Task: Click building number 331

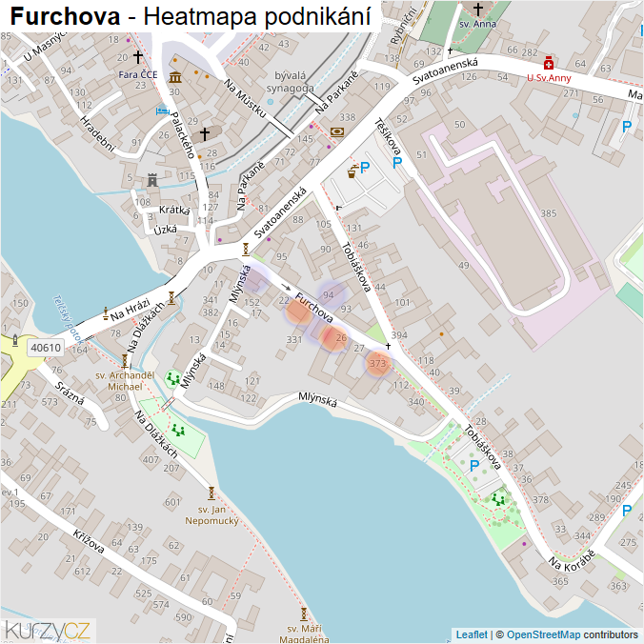Action: pyautogui.click(x=294, y=340)
